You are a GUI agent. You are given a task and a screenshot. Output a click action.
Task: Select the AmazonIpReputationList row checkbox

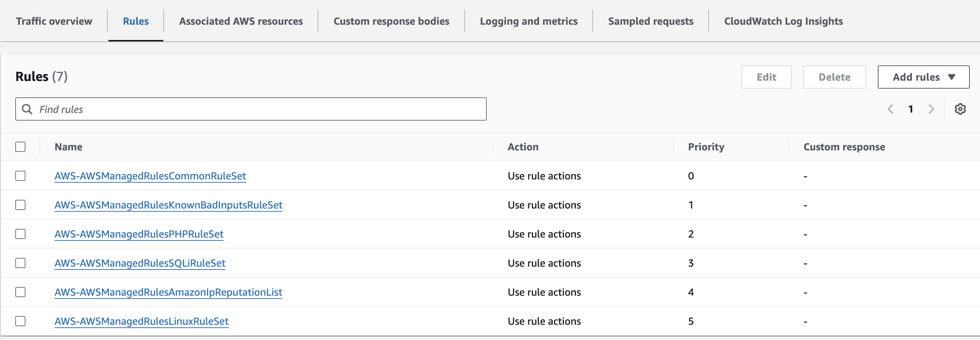[20, 292]
